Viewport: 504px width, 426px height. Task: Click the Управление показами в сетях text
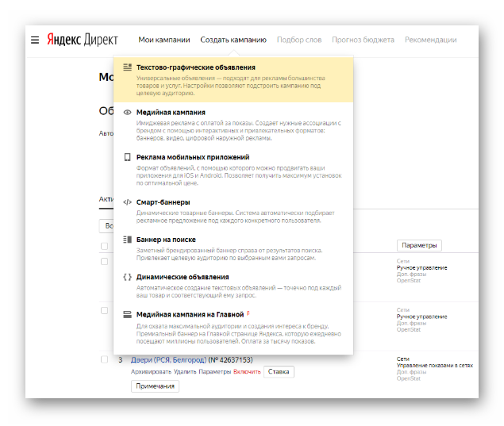[435, 365]
